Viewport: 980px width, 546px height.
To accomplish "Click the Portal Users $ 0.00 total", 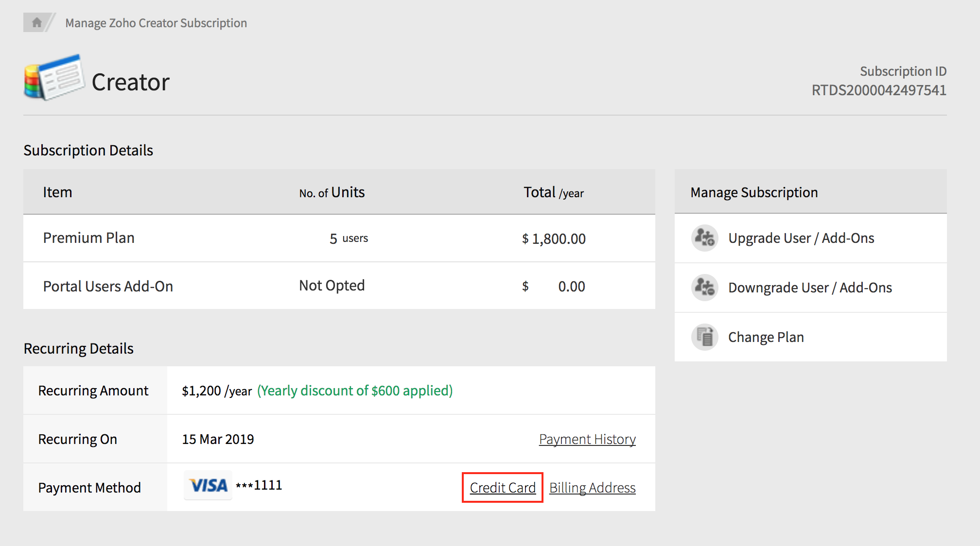I will 554,286.
